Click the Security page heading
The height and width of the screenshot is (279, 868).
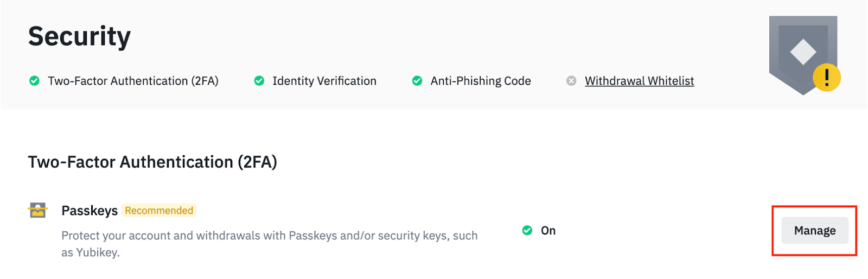click(79, 36)
